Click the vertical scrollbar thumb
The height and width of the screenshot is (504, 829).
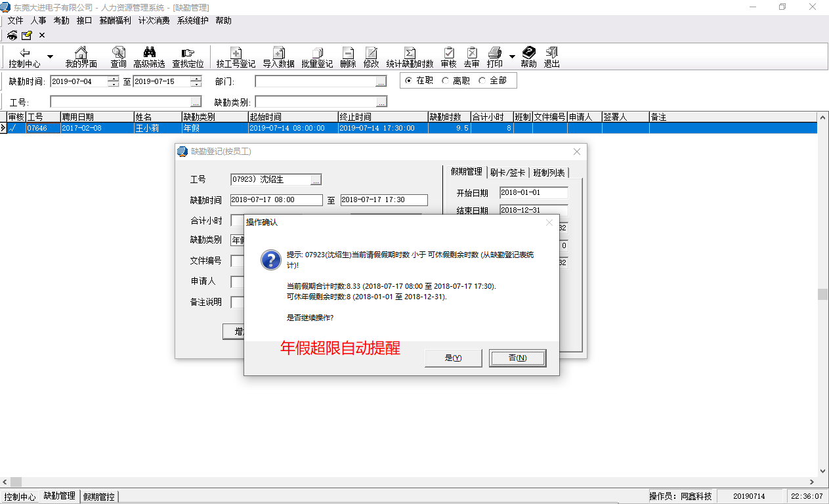point(822,294)
